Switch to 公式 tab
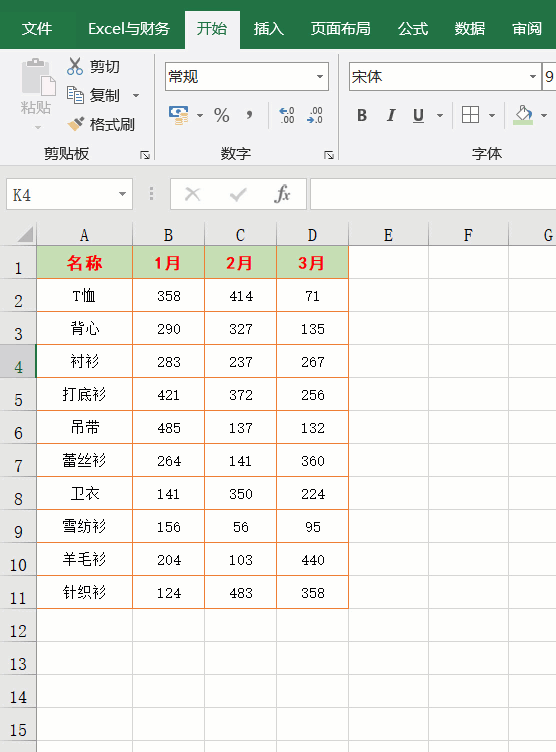This screenshot has width=556, height=752. tap(413, 29)
